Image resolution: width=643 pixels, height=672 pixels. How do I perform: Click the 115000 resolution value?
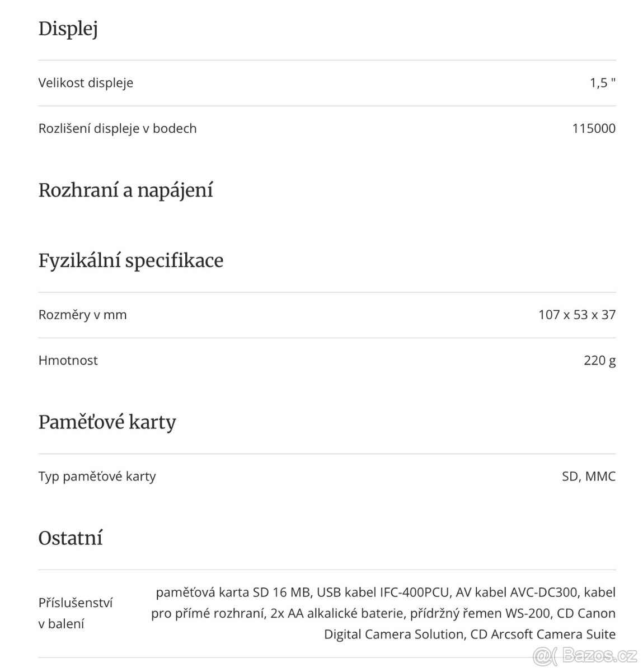click(593, 128)
